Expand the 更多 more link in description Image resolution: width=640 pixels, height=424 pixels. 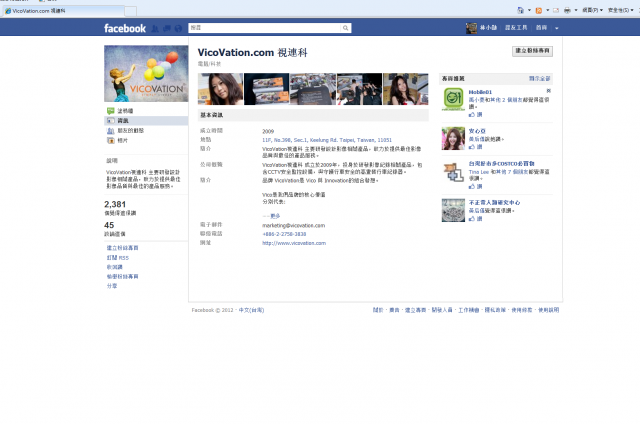(x=276, y=216)
